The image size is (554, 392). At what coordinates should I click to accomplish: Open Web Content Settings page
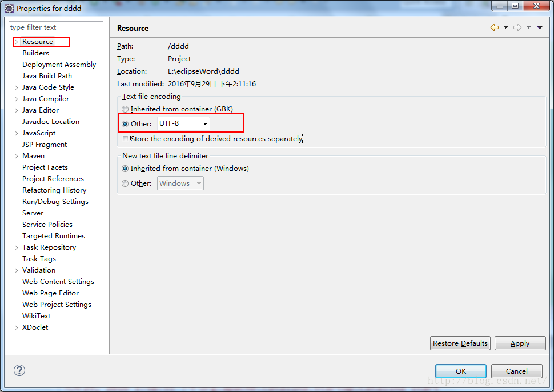[x=58, y=281]
